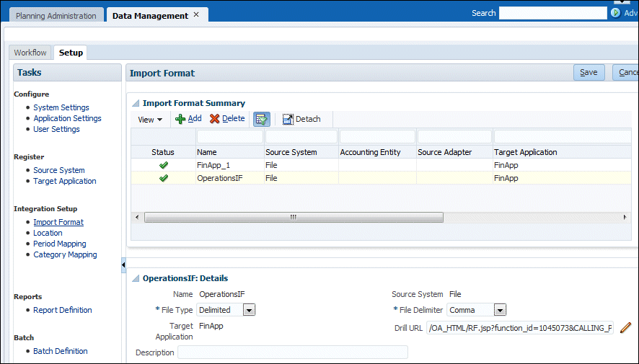Toggle the Query By Example filter icon
Screen dimensions: 639x364
pyautogui.click(x=262, y=119)
